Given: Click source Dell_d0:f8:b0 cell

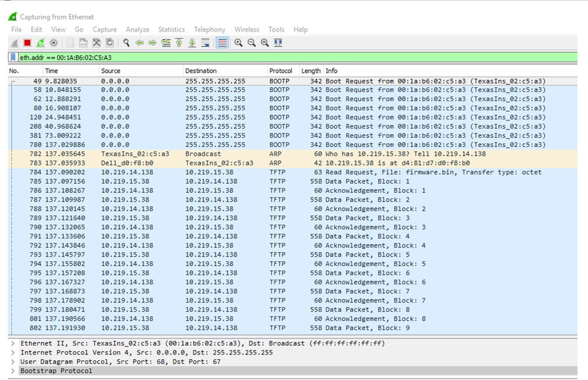Looking at the screenshot, I should point(127,163).
